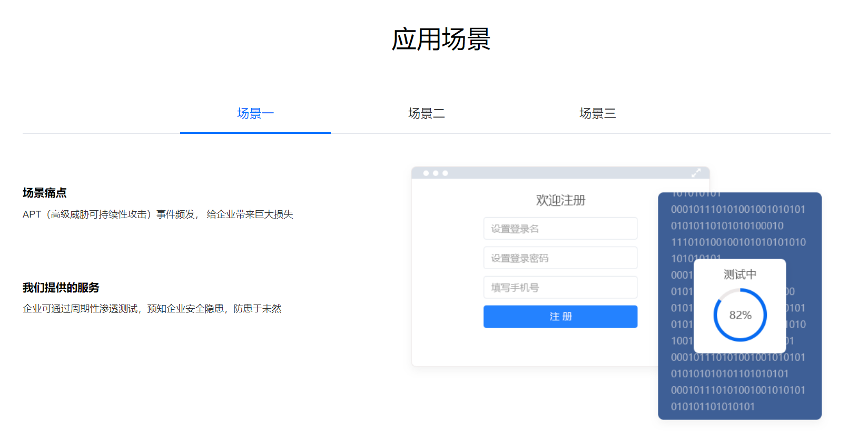Image resolution: width=868 pixels, height=432 pixels.
Task: Click the 应用场景 page heading
Action: (x=441, y=40)
